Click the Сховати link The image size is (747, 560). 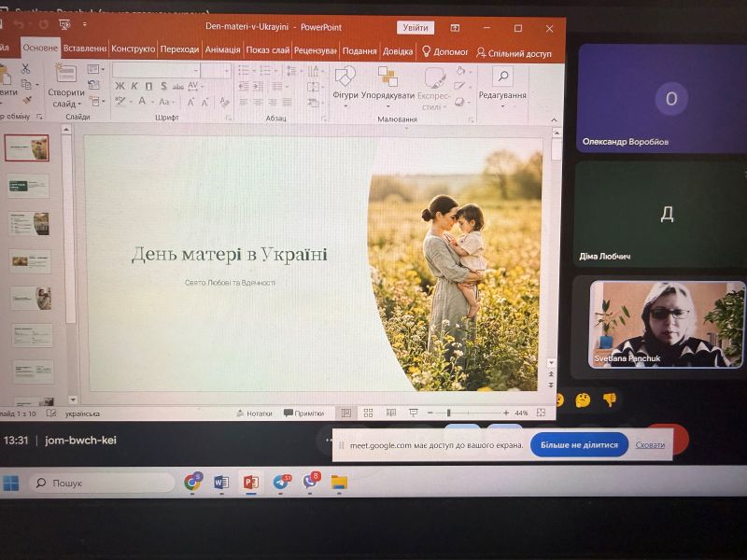pyautogui.click(x=650, y=445)
